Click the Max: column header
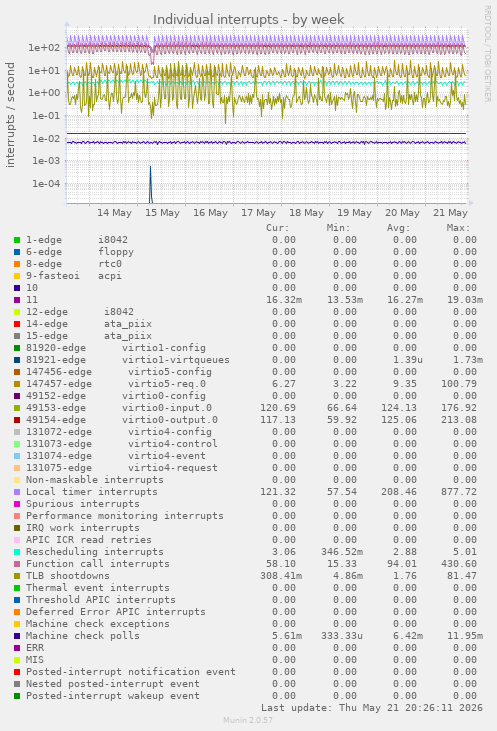The height and width of the screenshot is (731, 497). tap(458, 228)
